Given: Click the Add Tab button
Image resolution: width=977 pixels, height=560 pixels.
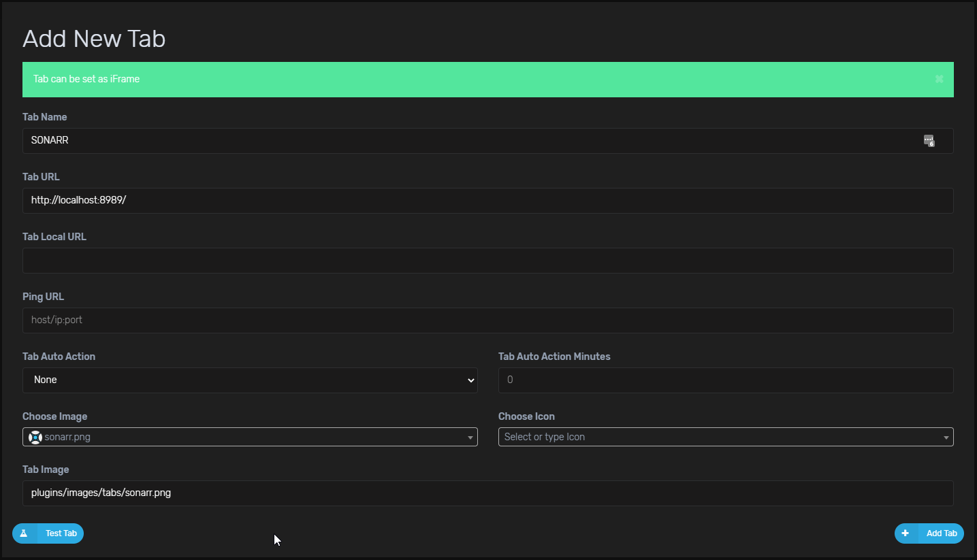Looking at the screenshot, I should tap(929, 533).
